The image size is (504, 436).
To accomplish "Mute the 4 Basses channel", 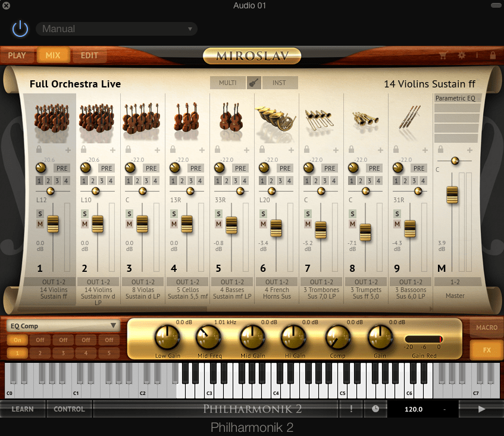I will pyautogui.click(x=218, y=224).
